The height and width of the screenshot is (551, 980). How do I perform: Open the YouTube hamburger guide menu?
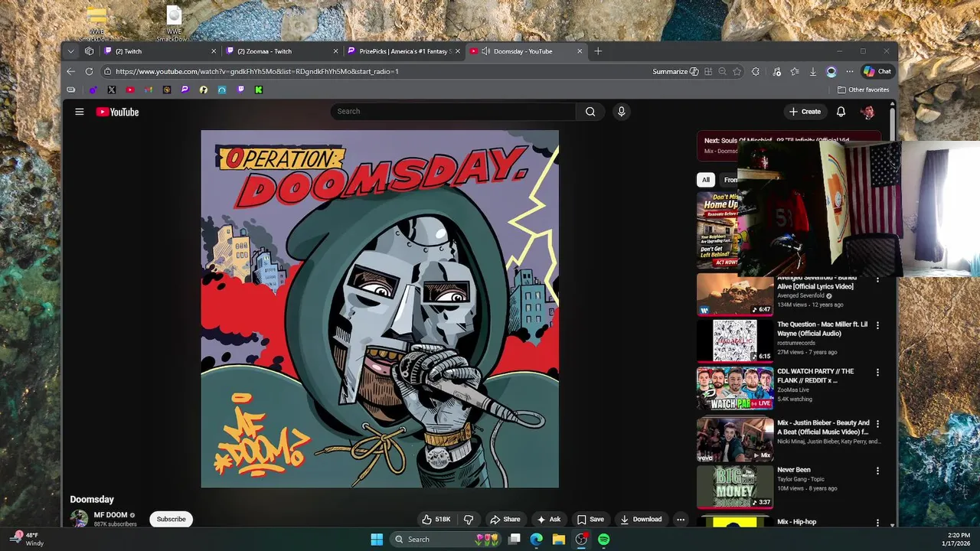[x=79, y=112]
